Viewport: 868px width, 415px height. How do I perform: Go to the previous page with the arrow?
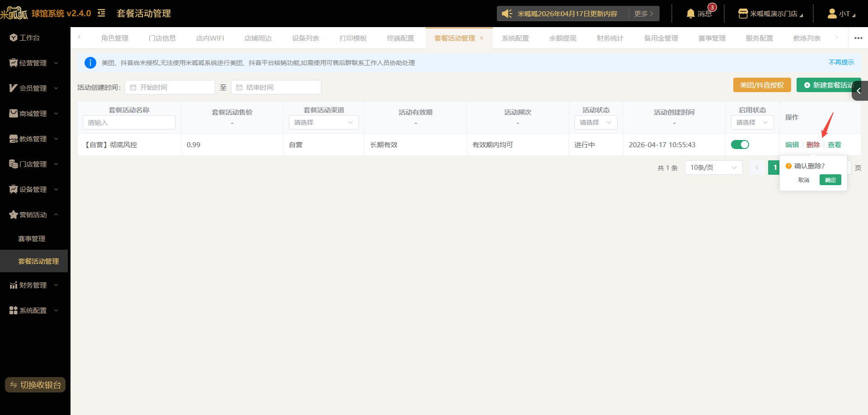pyautogui.click(x=757, y=168)
